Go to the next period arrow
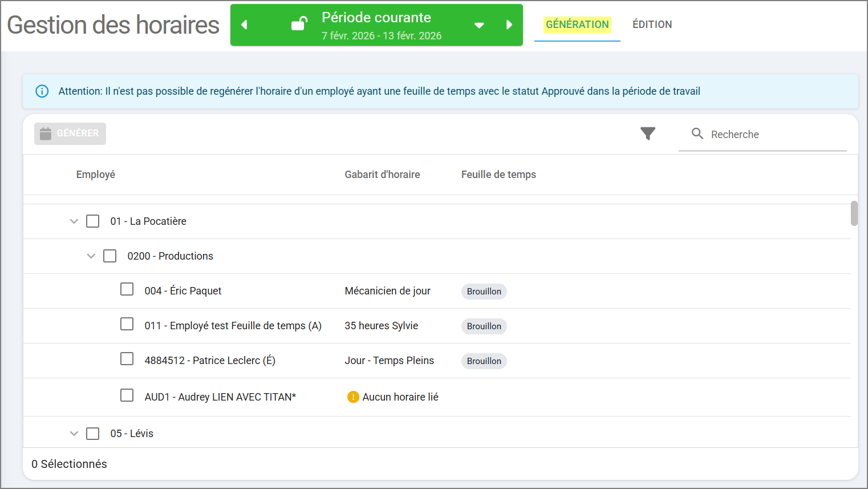This screenshot has height=489, width=868. pos(509,25)
